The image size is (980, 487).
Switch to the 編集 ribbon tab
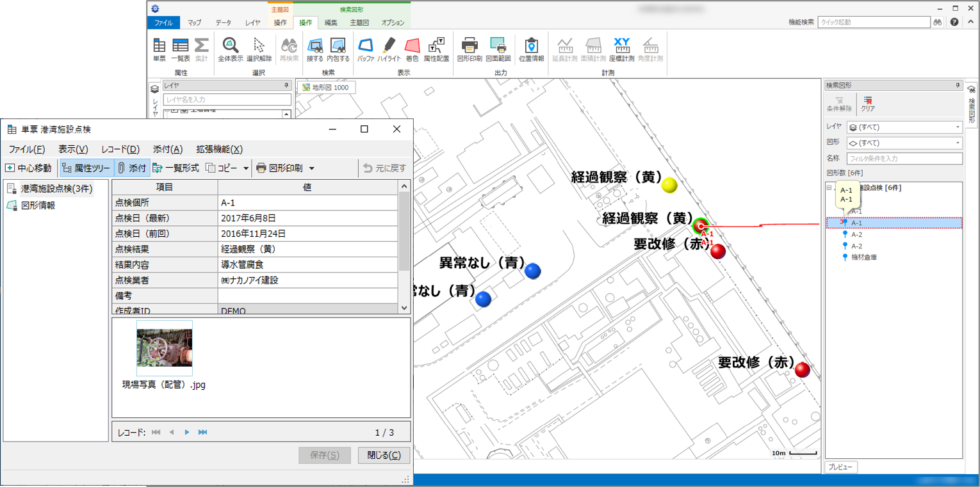(331, 22)
